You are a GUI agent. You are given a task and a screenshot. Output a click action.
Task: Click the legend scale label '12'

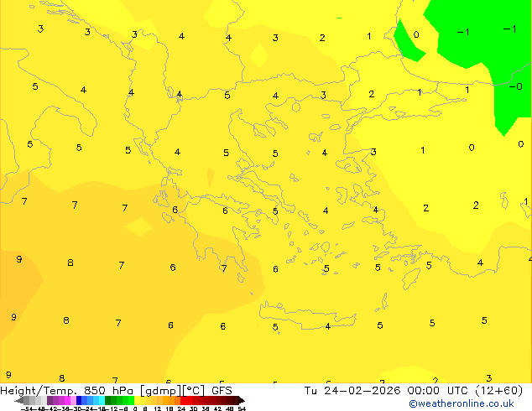click(x=157, y=408)
